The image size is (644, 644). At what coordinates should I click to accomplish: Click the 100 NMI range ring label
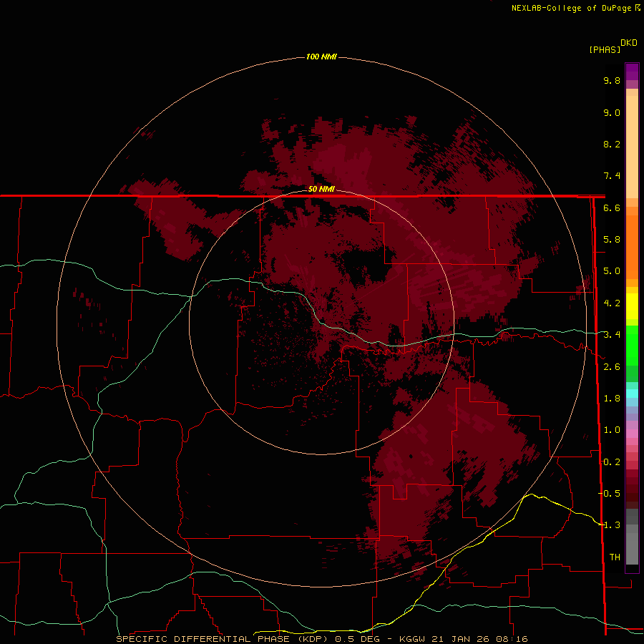(x=321, y=57)
